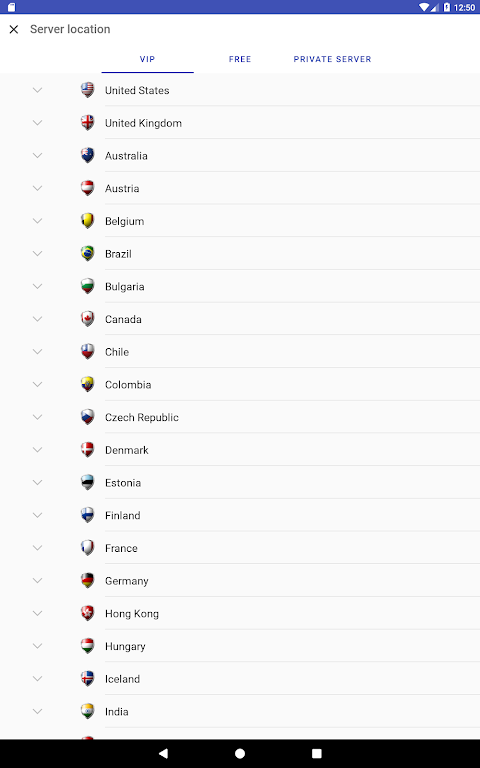Expand the France server chevron
This screenshot has height=768, width=480.
pyautogui.click(x=37, y=548)
